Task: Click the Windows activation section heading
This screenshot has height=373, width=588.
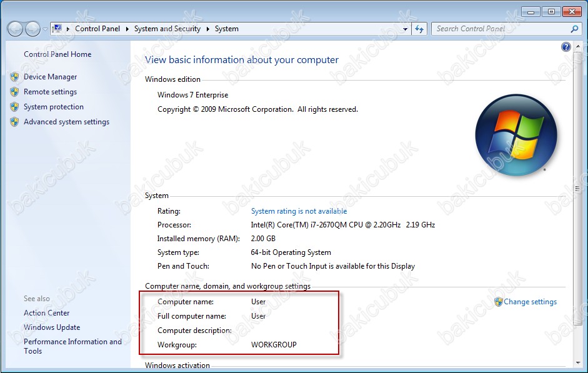Action: coord(177,366)
